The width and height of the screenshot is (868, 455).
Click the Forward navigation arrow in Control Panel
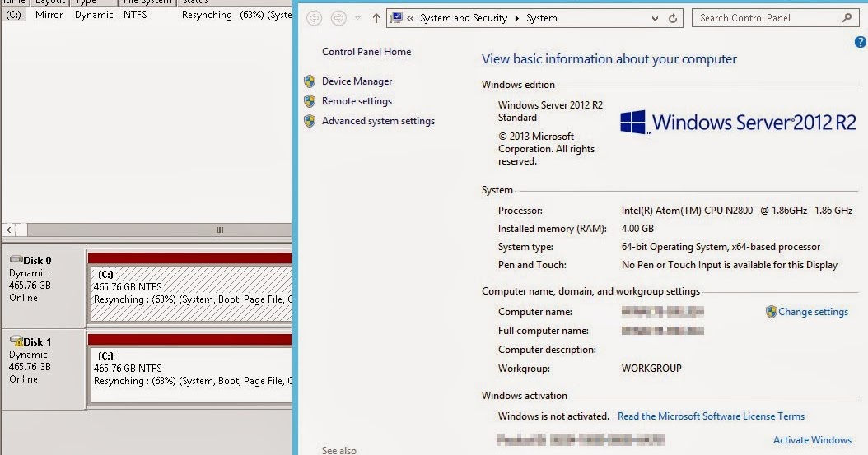coord(338,18)
